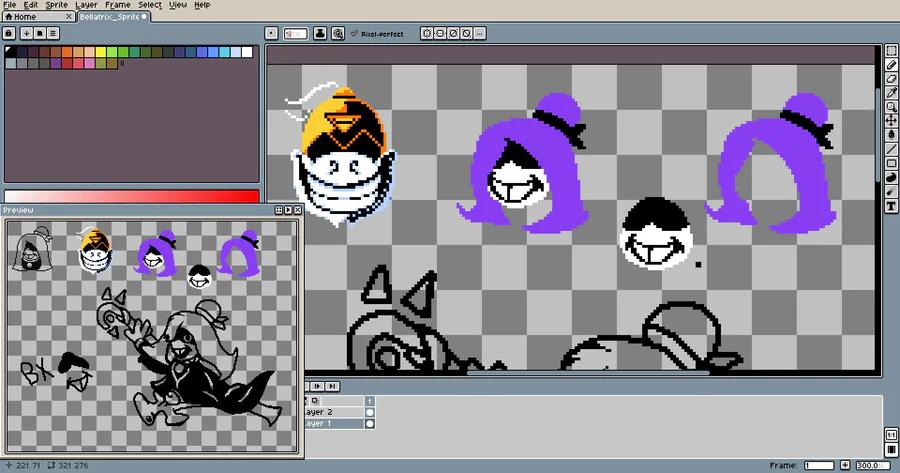This screenshot has height=473, width=900.
Task: Select the Rectangle shape tool
Action: pyautogui.click(x=891, y=164)
